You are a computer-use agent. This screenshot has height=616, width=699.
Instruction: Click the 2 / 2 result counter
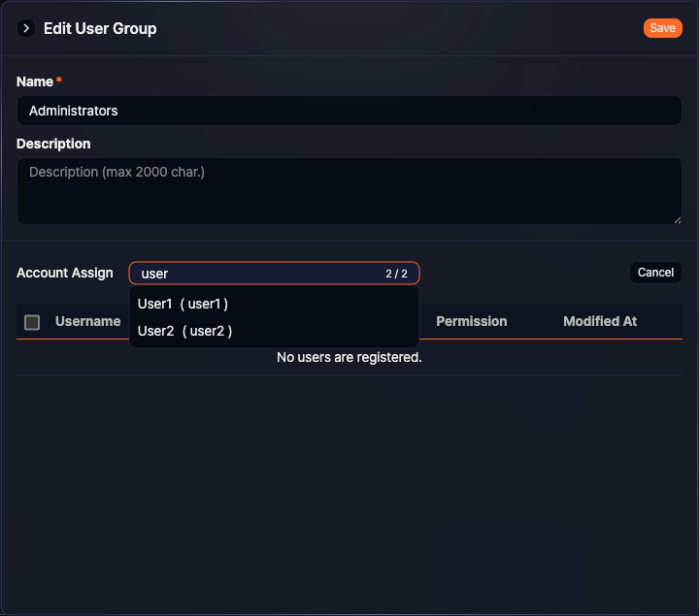coord(396,274)
